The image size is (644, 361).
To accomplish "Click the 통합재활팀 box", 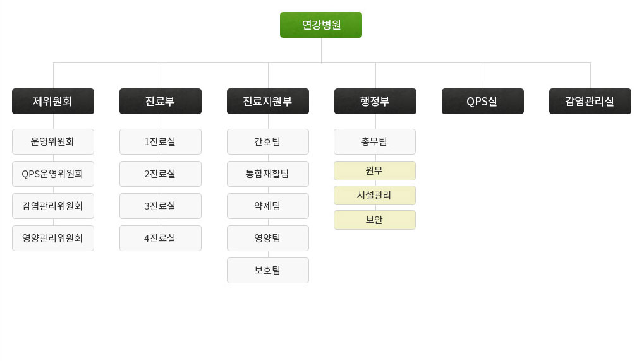I will (268, 174).
